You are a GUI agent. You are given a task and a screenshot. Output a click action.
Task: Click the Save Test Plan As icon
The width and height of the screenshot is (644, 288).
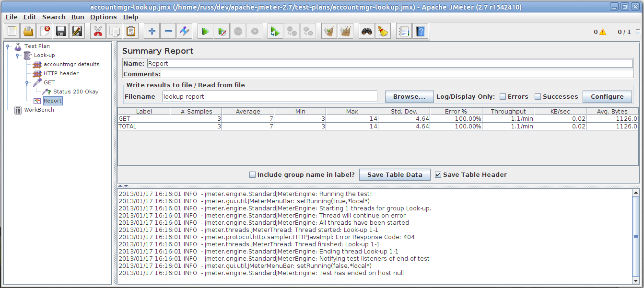[x=77, y=32]
